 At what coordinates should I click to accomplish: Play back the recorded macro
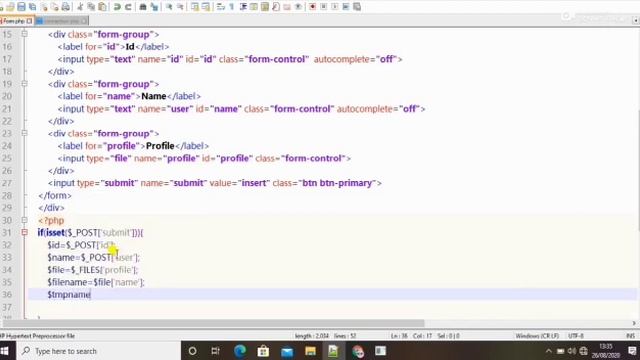334,7
